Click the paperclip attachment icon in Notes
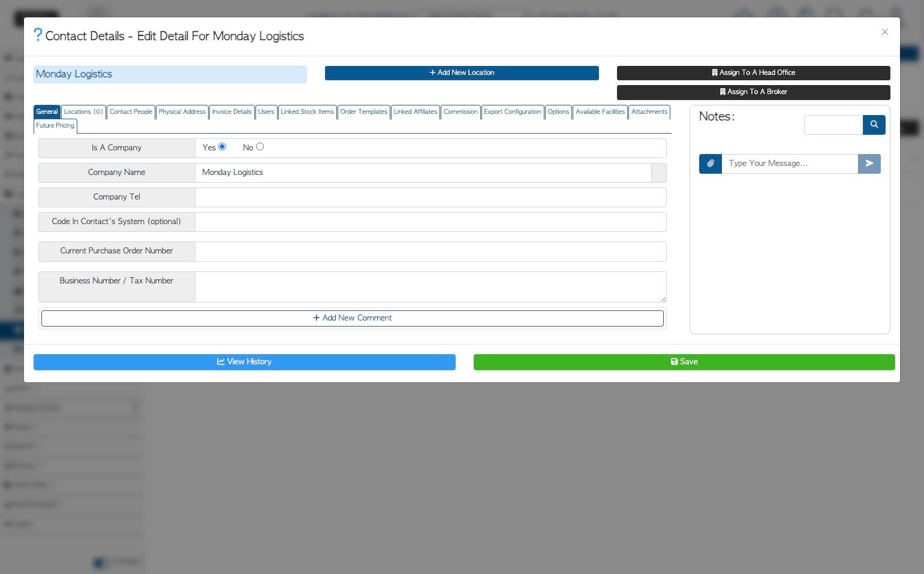This screenshot has width=924, height=574. pyautogui.click(x=711, y=164)
